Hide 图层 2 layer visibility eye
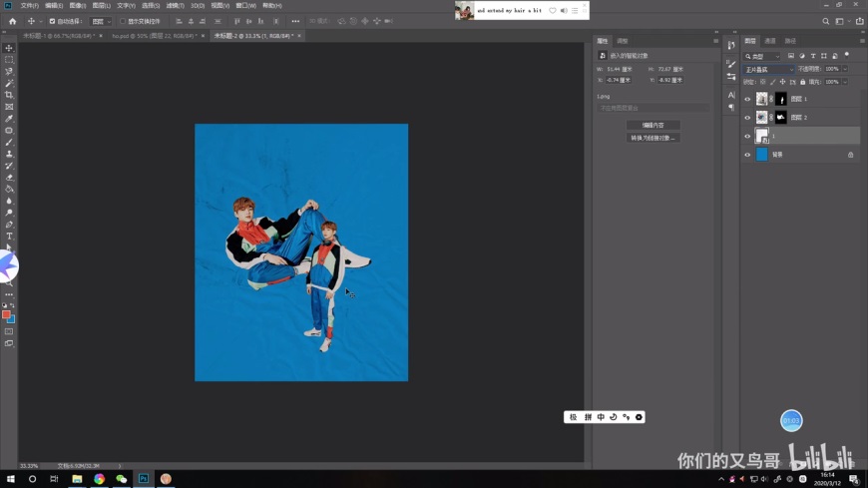 point(747,118)
